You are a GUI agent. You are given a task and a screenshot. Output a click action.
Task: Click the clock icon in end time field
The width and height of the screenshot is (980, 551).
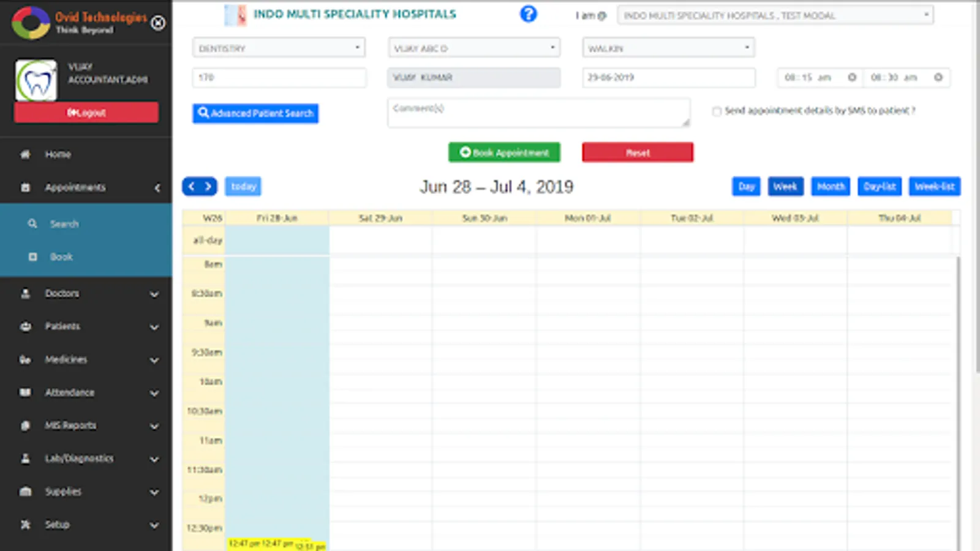(938, 78)
